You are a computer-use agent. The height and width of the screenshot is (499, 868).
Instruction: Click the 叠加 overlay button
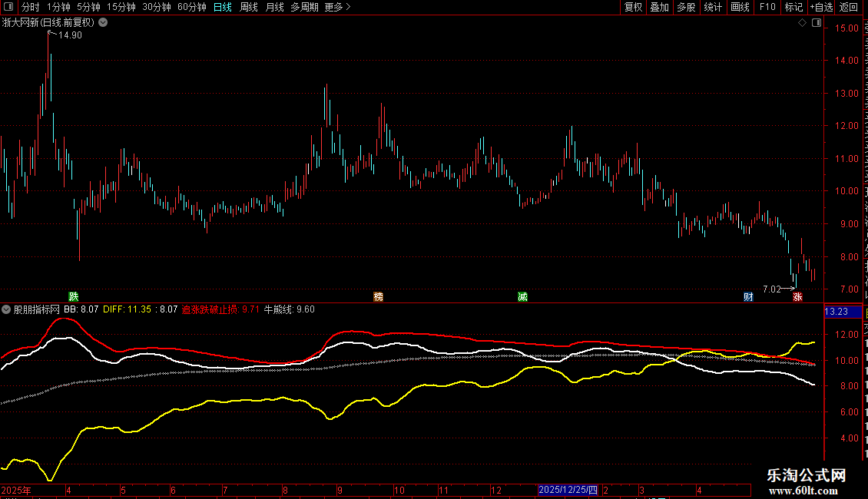click(660, 7)
